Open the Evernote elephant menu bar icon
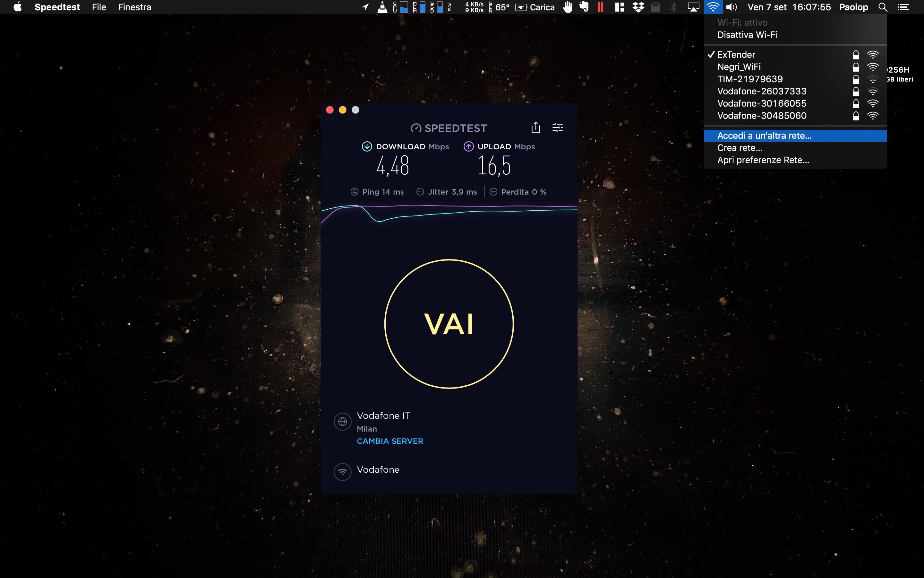Screen dimensions: 924x578 [x=584, y=7]
